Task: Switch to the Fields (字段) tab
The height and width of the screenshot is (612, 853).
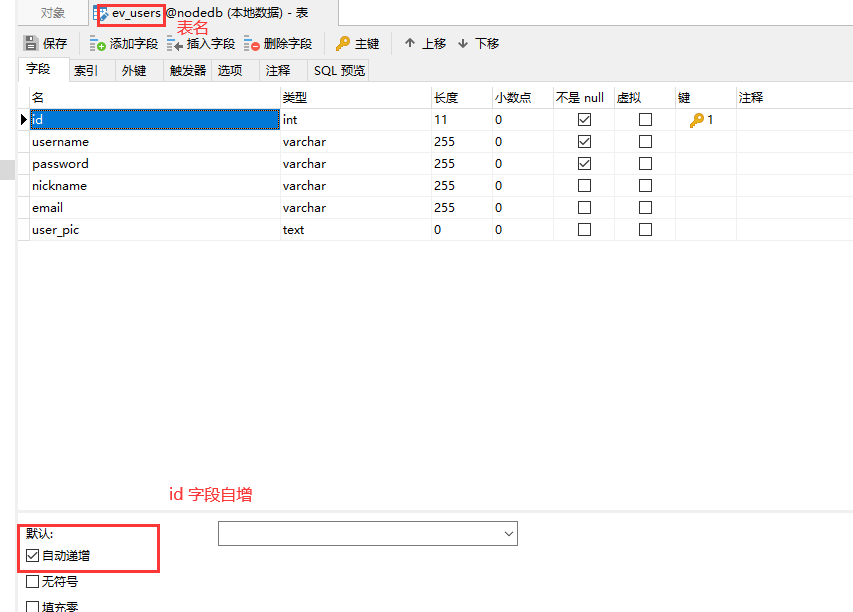Action: 44,70
